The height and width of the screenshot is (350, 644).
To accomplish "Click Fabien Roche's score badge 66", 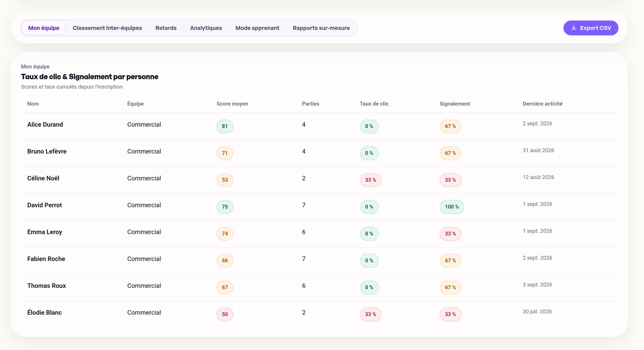I will (225, 260).
